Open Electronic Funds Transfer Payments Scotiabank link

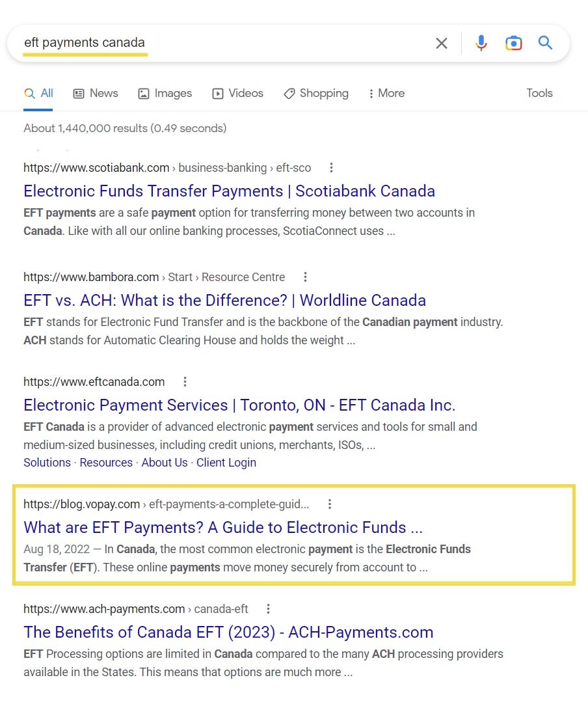click(229, 191)
